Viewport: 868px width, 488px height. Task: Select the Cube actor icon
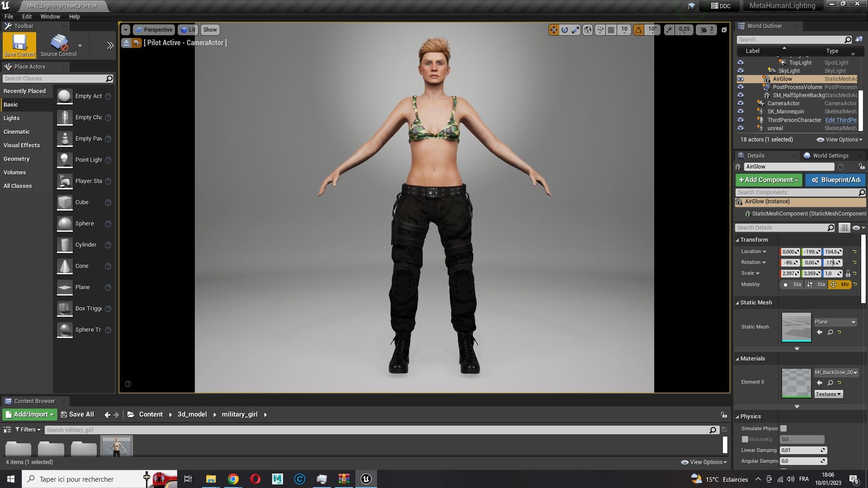point(65,202)
